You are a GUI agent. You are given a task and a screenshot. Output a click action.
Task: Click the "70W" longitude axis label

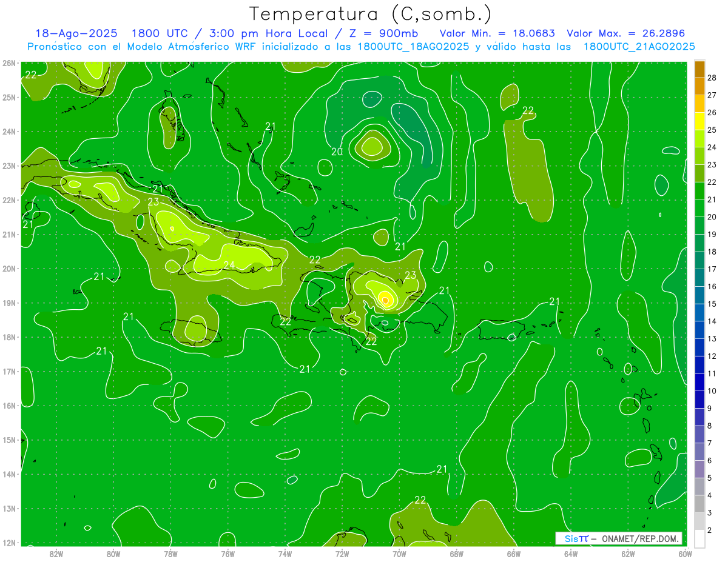tap(399, 554)
